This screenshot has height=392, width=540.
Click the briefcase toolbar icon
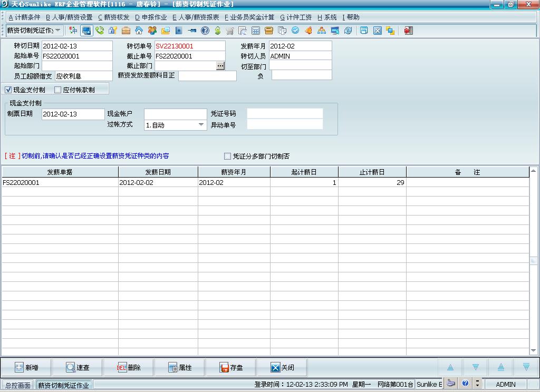[126, 30]
